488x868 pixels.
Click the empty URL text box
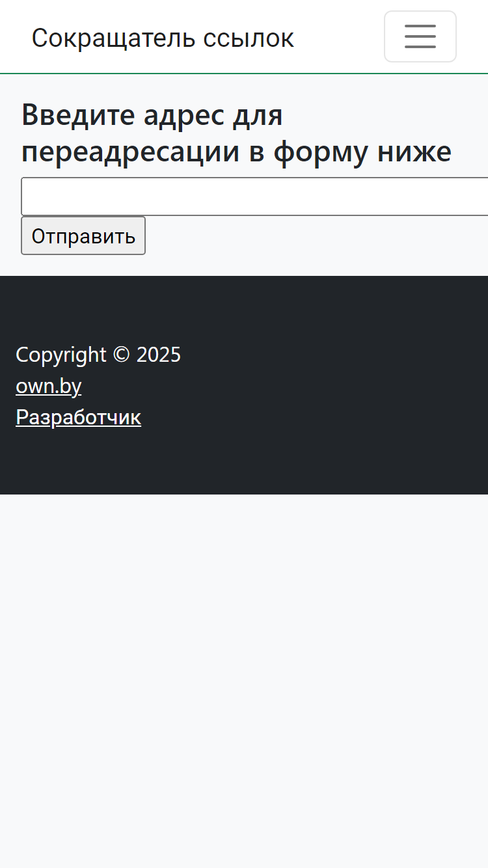click(x=254, y=197)
